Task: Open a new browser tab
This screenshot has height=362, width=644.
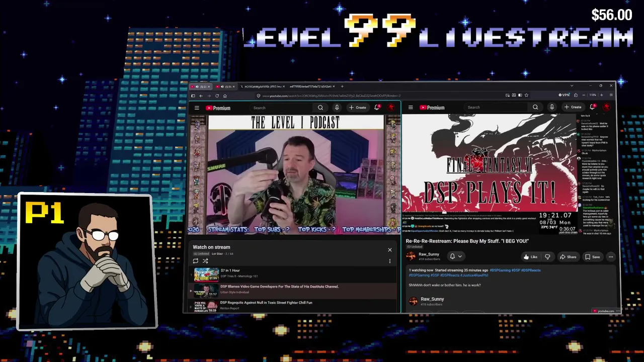Action: [342, 86]
